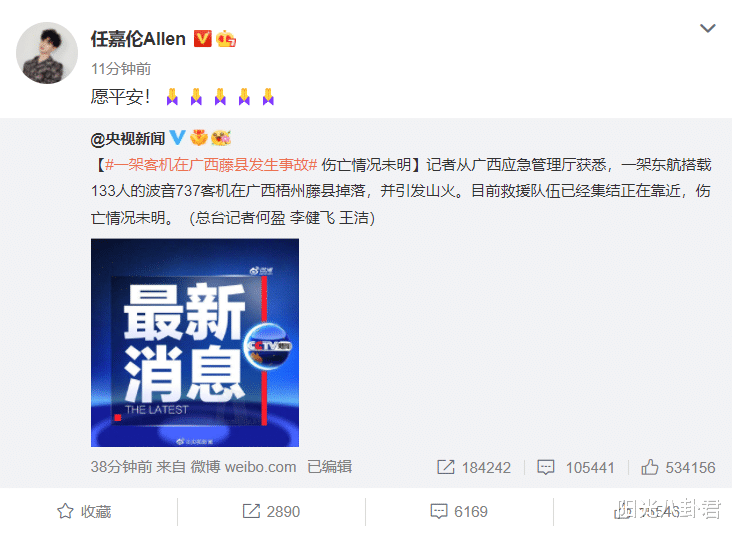Image resolution: width=732 pixels, height=533 pixels.
Task: Click the blue V badge next to 央视新闻
Action: [x=177, y=138]
